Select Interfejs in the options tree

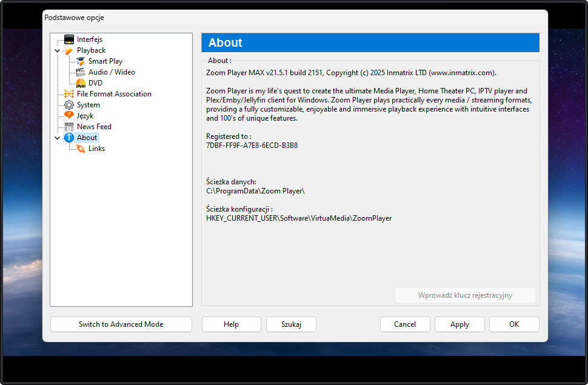pyautogui.click(x=90, y=39)
